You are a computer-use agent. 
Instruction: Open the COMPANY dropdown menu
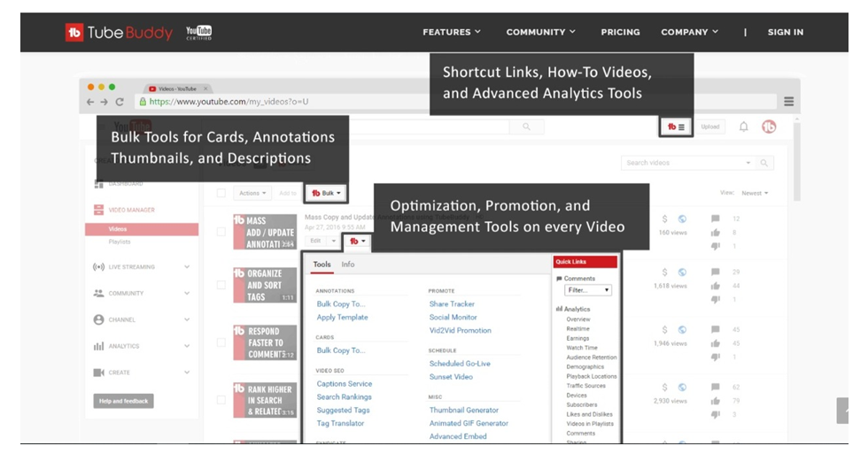(x=689, y=32)
